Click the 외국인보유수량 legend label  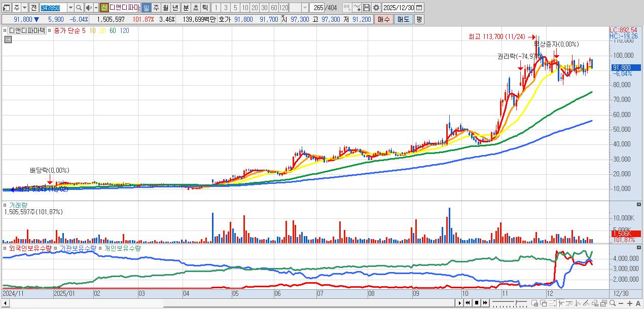click(x=30, y=248)
